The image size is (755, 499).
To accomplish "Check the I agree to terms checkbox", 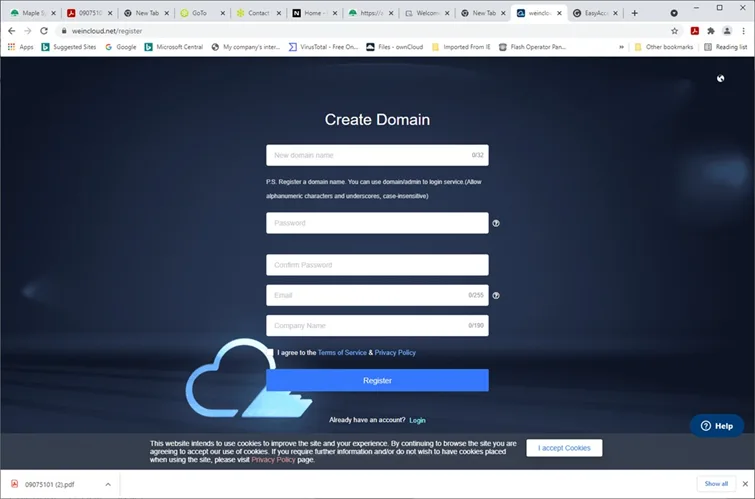I will (270, 353).
